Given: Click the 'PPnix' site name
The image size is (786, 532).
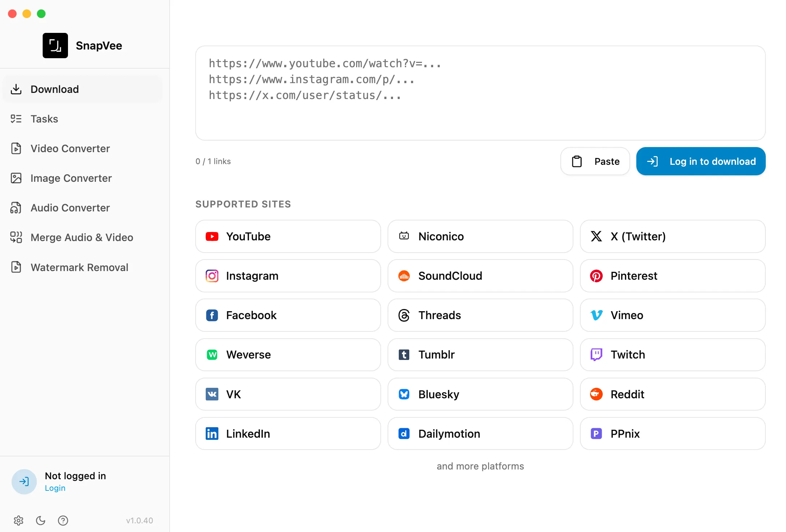Looking at the screenshot, I should pyautogui.click(x=625, y=434).
